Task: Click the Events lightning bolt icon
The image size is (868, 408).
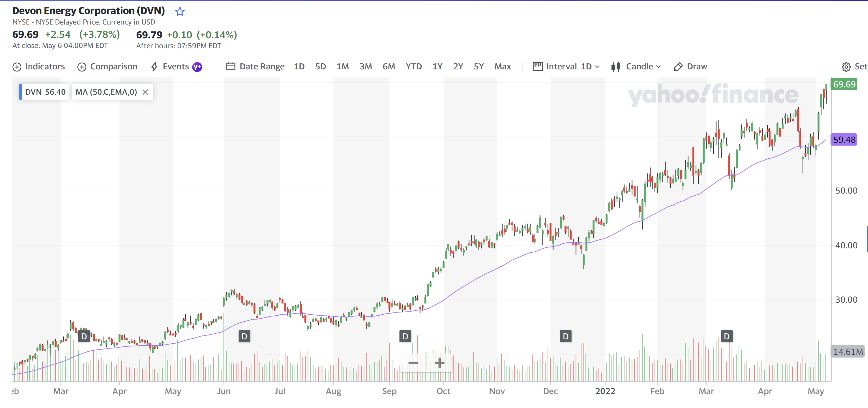Action: pyautogui.click(x=154, y=67)
